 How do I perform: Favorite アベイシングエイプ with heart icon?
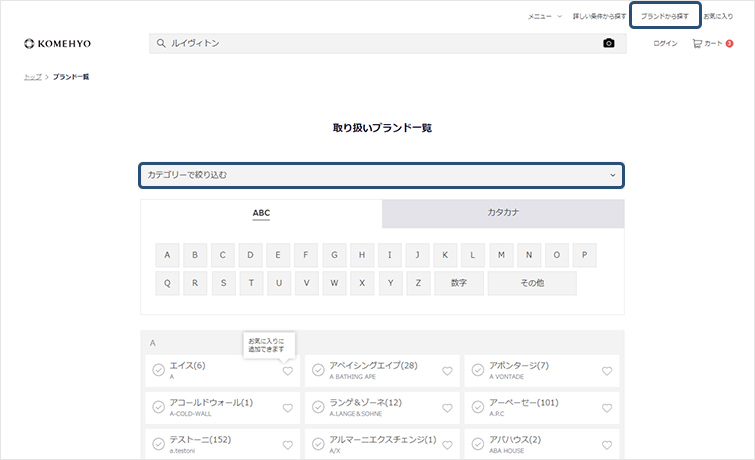[x=447, y=371]
